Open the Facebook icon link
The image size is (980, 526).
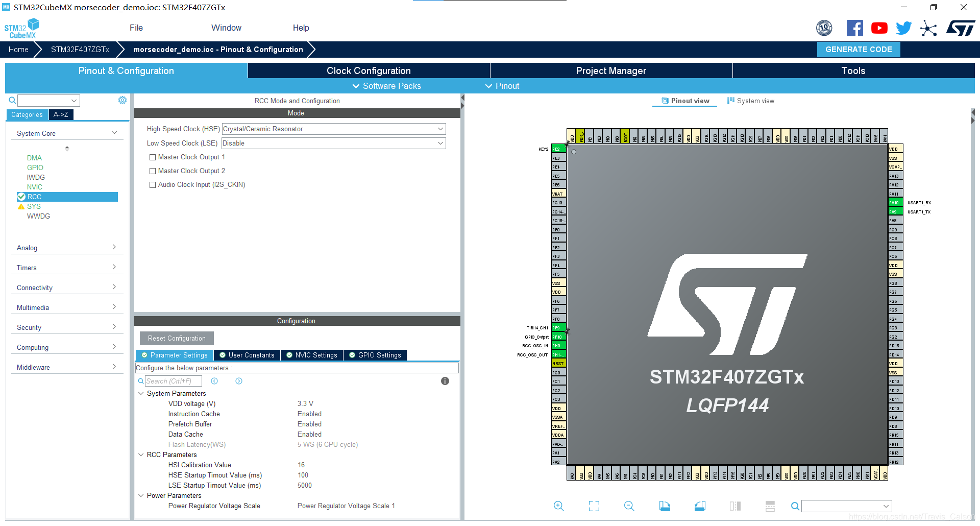(854, 28)
